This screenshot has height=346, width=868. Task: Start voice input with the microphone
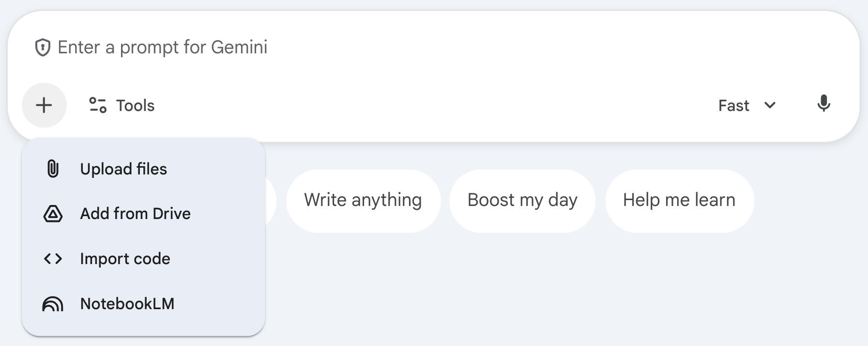tap(823, 104)
